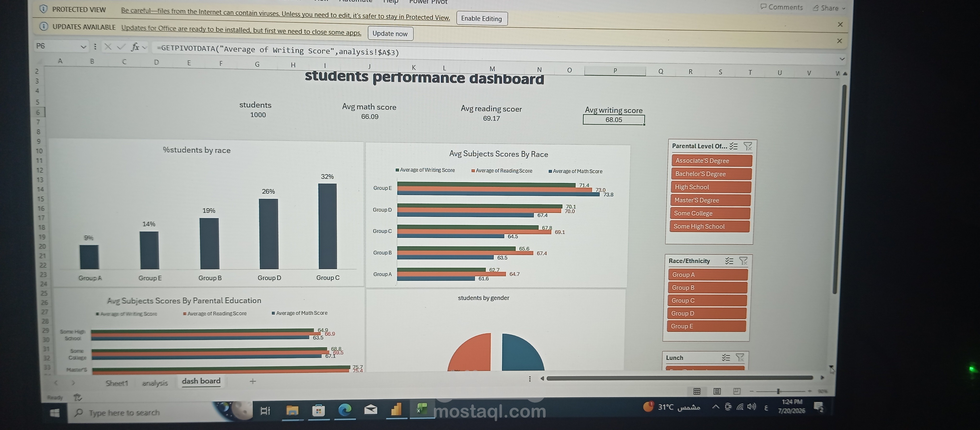Filter by Bachelor's Degree in slicer
980x430 pixels.
tap(711, 174)
